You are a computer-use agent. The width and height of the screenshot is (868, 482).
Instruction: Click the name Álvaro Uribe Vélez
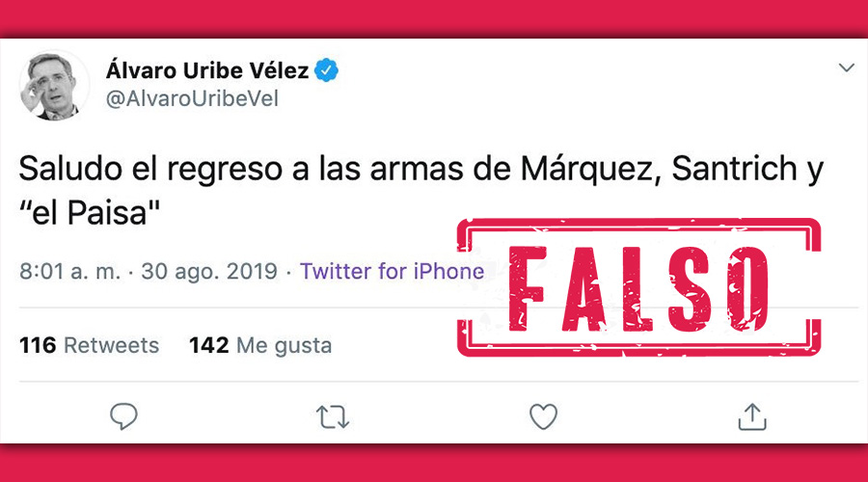click(x=207, y=70)
